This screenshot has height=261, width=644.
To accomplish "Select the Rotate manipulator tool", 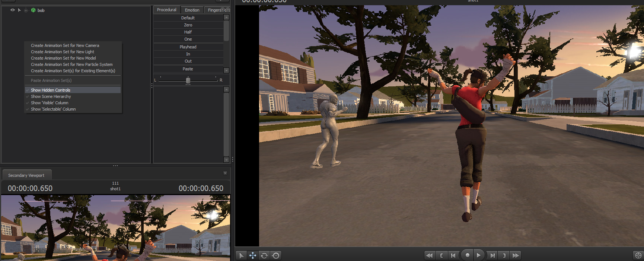I will 264,255.
